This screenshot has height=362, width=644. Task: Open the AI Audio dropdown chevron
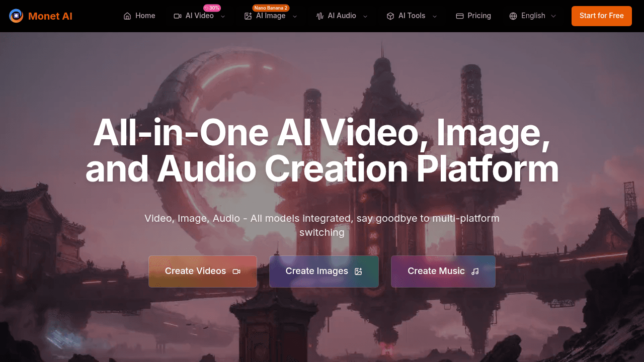365,16
